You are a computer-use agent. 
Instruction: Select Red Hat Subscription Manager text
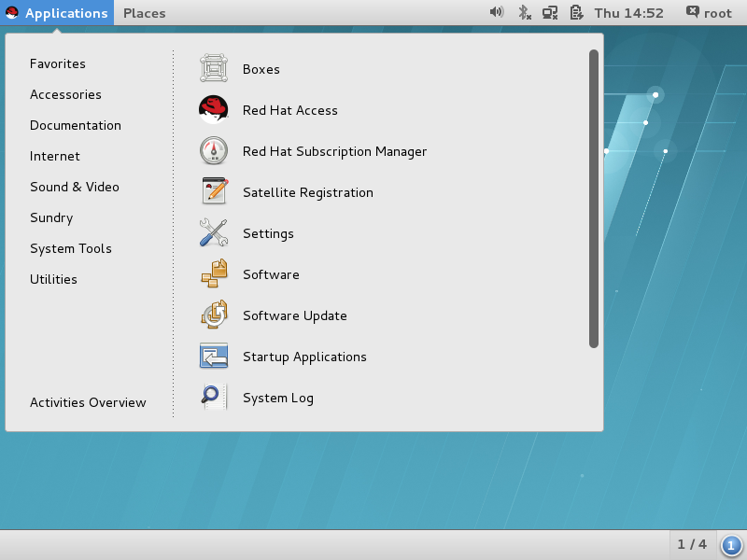coord(335,151)
